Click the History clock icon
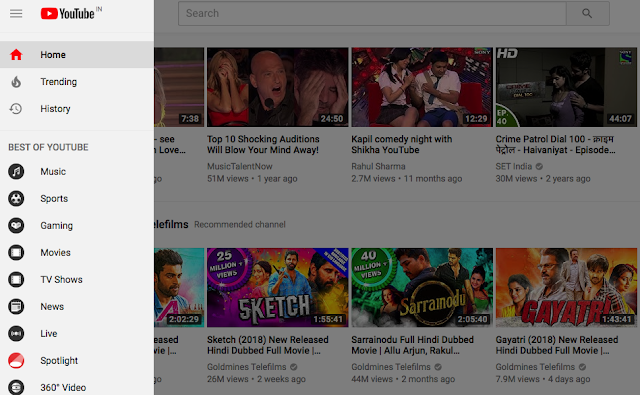Screen dimensions: 640x395 [16, 109]
